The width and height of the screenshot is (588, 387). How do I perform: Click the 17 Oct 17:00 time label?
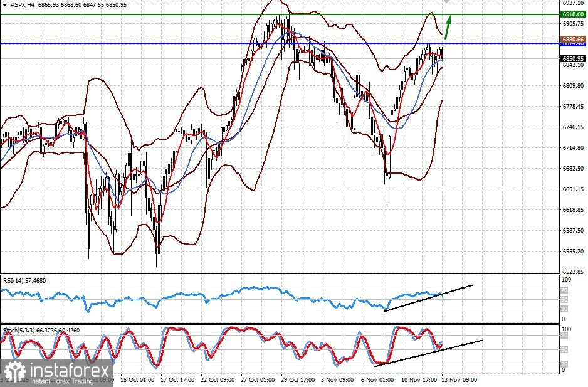(177, 380)
